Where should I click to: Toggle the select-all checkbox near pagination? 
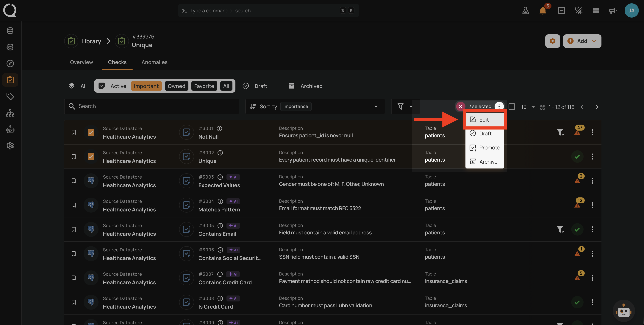tap(512, 107)
